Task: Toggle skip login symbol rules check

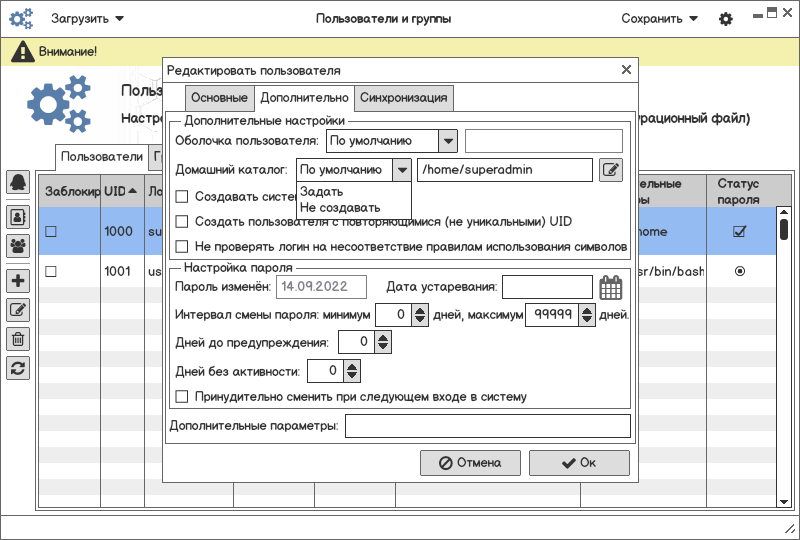Action: 182,246
